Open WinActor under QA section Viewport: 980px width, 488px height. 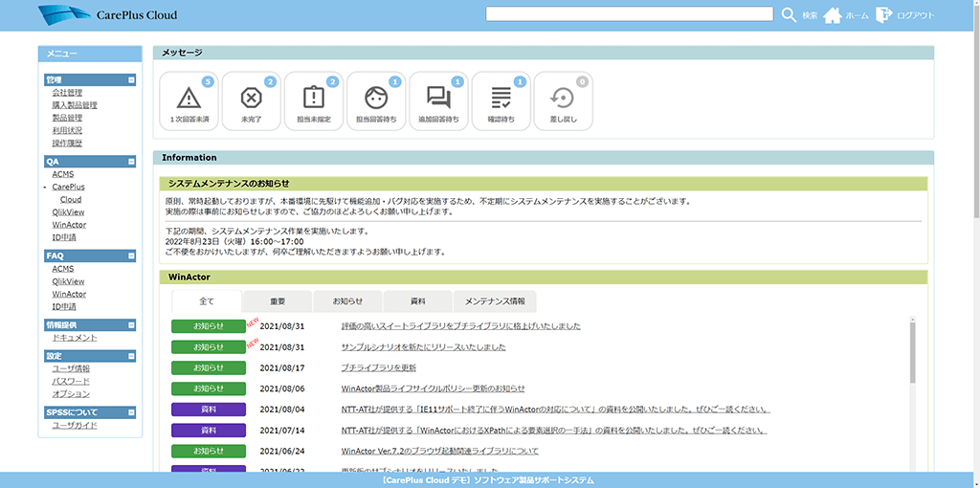69,224
